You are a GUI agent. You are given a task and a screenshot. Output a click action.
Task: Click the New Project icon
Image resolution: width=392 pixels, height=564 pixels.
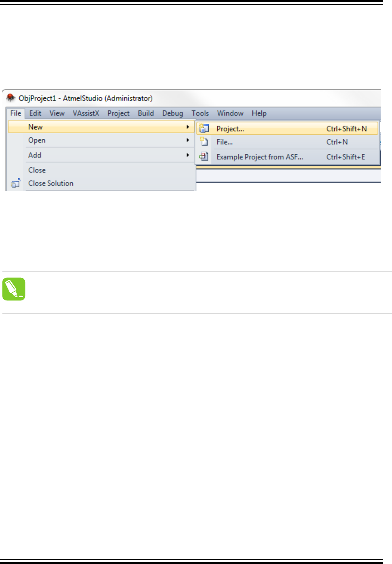pyautogui.click(x=204, y=129)
